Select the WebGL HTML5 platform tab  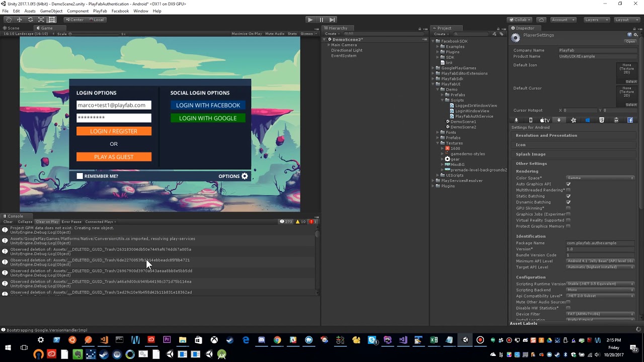click(x=602, y=120)
